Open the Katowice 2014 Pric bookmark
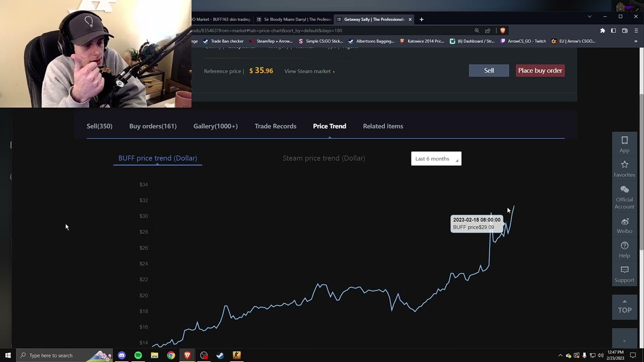Viewport: 644px width, 362px height. point(422,41)
